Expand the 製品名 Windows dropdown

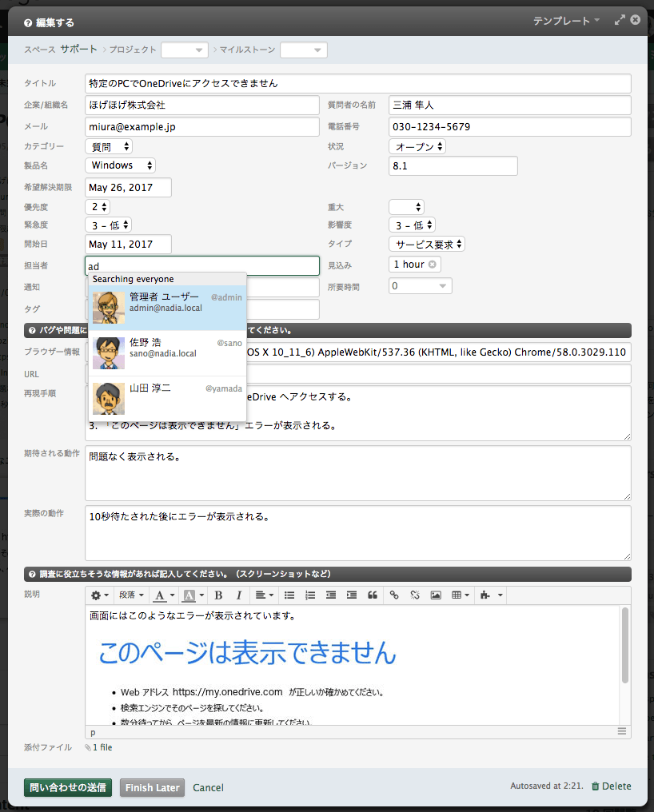(121, 165)
